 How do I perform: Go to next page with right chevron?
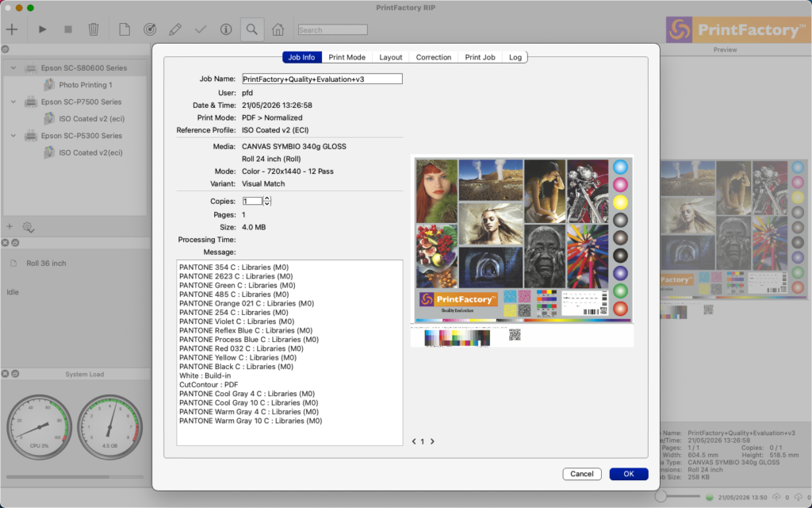432,441
